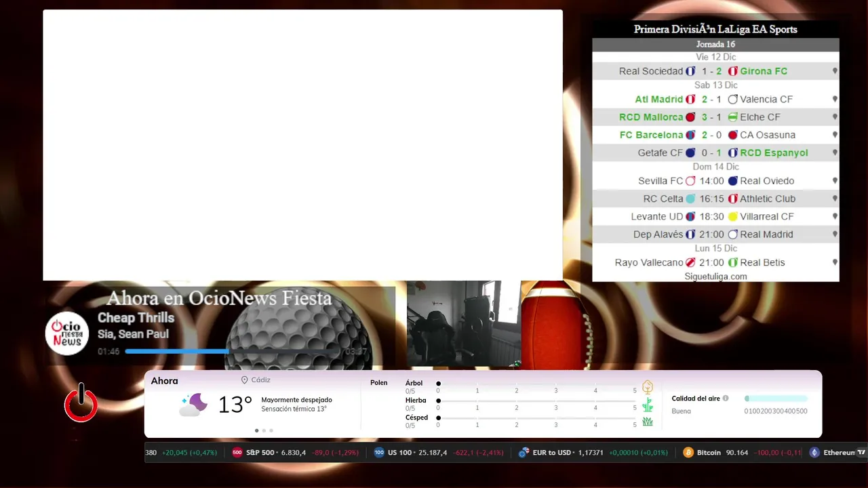Click the Villarreal CF yellow crest
868x488 pixels.
coord(732,217)
